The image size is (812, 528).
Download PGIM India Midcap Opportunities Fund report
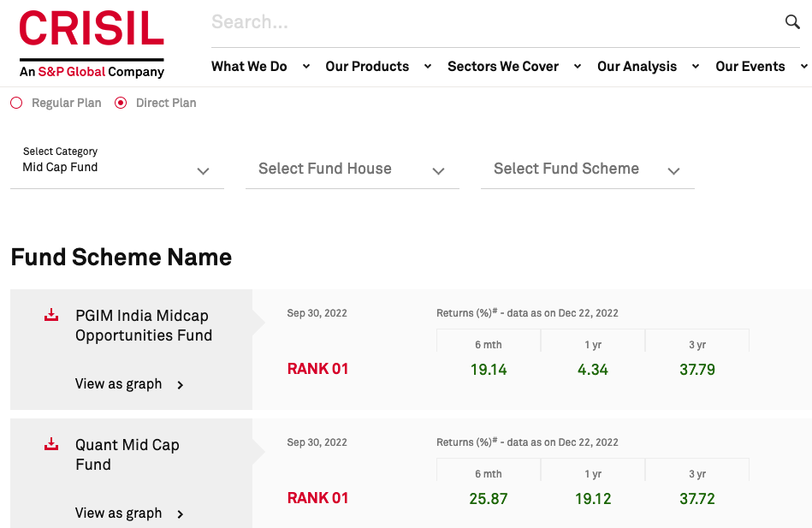pos(51,315)
